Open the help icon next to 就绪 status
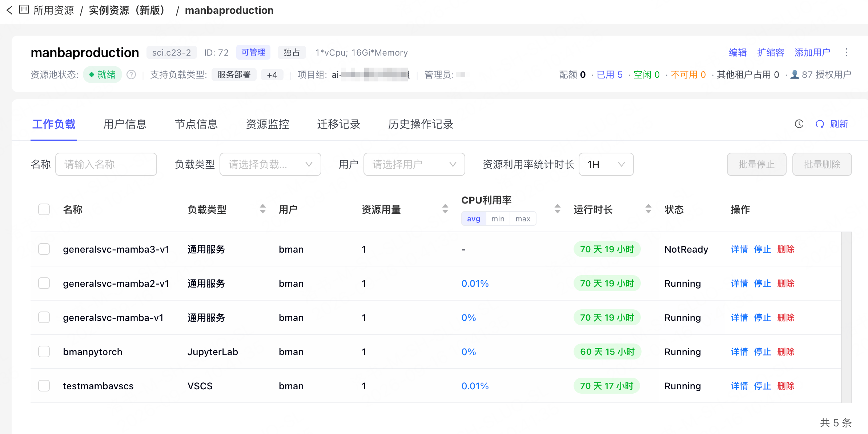 click(x=131, y=75)
